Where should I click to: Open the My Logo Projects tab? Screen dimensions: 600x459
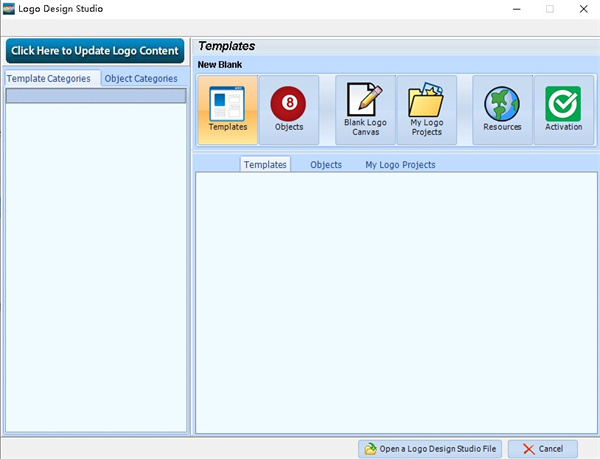pyautogui.click(x=400, y=164)
